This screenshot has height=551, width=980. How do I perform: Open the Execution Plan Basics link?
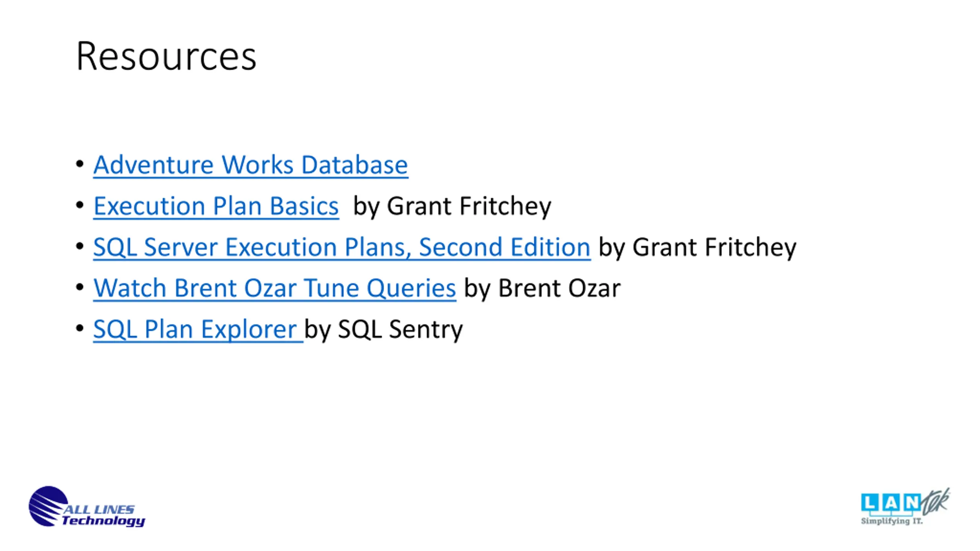tap(216, 206)
